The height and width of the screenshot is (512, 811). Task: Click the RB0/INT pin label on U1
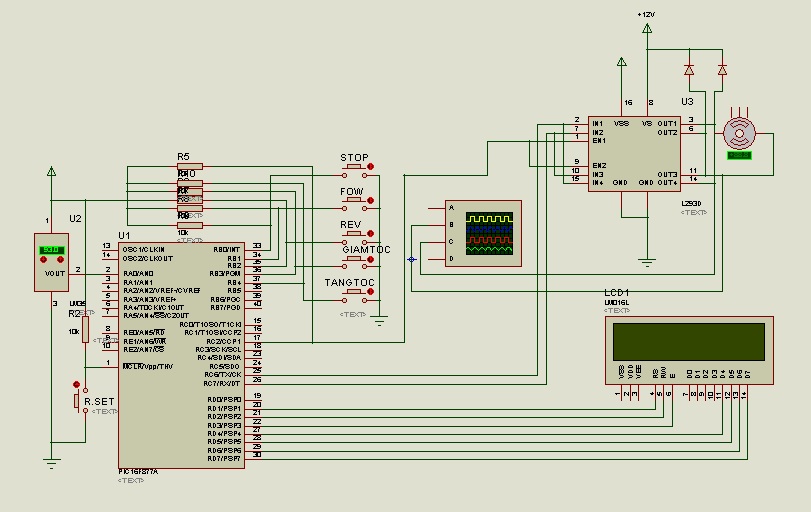coord(227,249)
